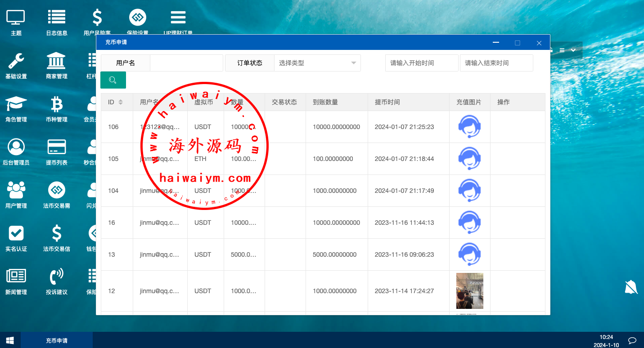This screenshot has width=644, height=348.
Task: Open recharge photo thumbnail for ID 12
Action: [469, 291]
